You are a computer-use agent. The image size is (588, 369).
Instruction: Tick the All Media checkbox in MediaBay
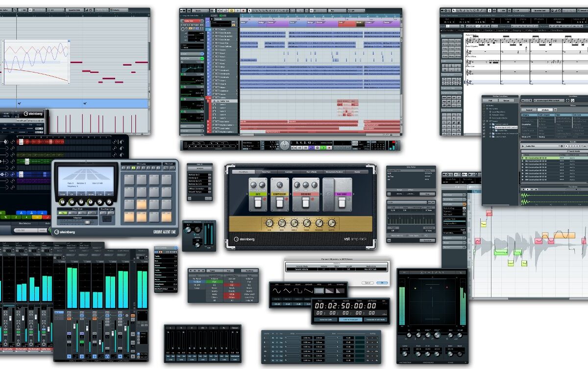pyautogui.click(x=484, y=106)
